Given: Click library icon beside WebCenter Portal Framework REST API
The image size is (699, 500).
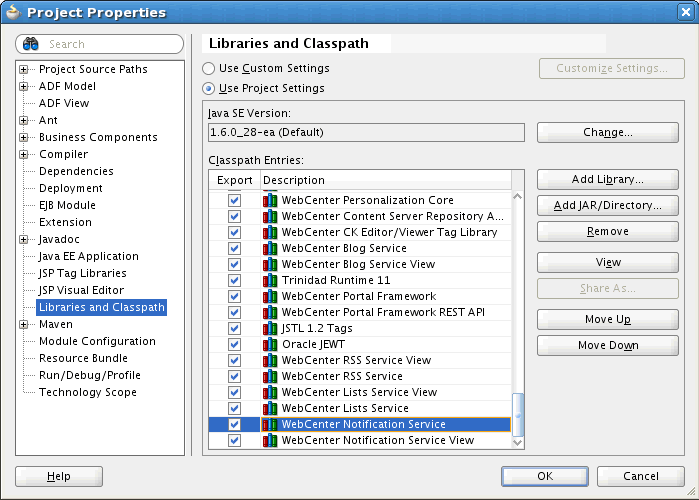Looking at the screenshot, I should click(x=270, y=312).
